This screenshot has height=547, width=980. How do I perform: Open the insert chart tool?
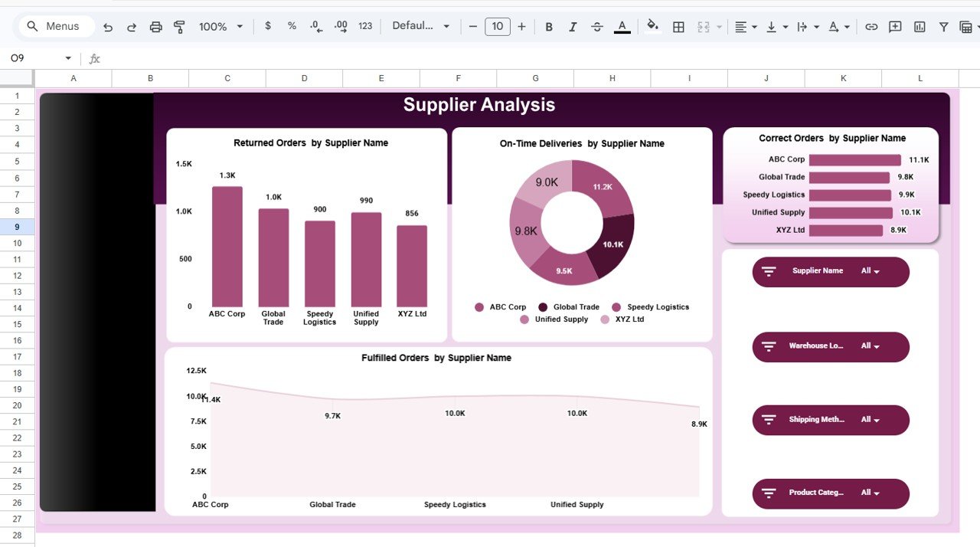[x=919, y=26]
